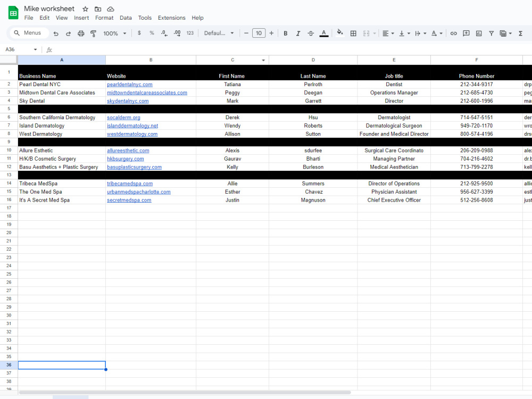This screenshot has width=532, height=399.
Task: Select phone number 704-216-4602
Action: point(476,159)
